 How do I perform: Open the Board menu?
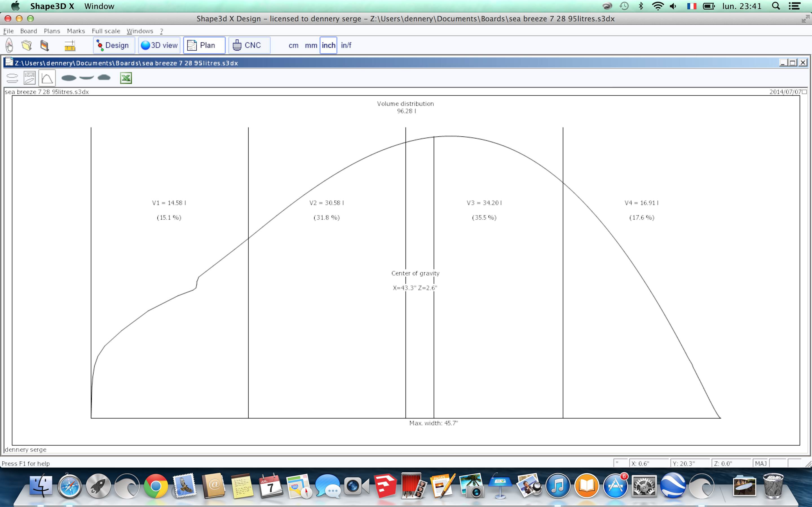[x=28, y=31]
